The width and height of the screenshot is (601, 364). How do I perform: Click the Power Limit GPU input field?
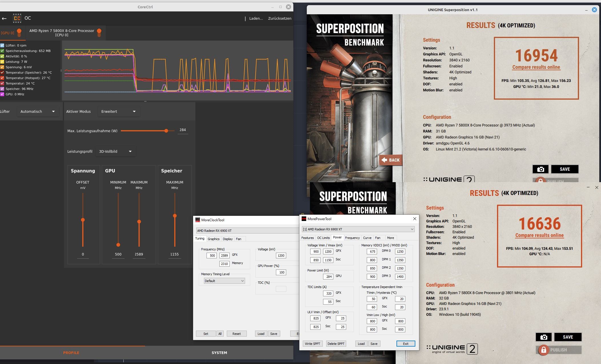click(328, 276)
